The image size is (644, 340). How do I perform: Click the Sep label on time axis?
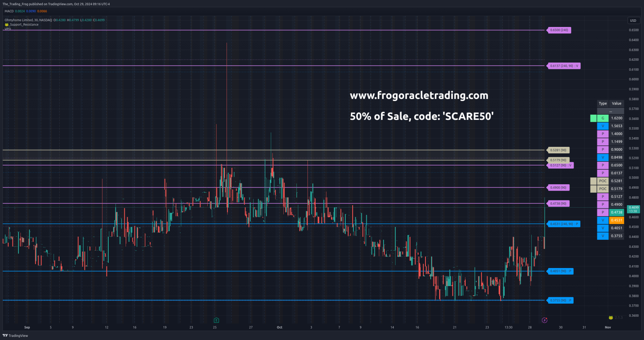(x=27, y=328)
